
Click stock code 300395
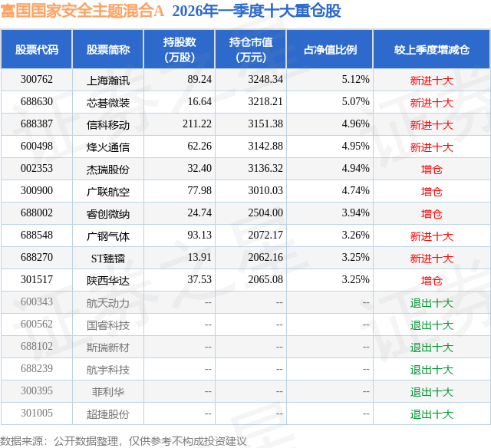[x=37, y=390]
